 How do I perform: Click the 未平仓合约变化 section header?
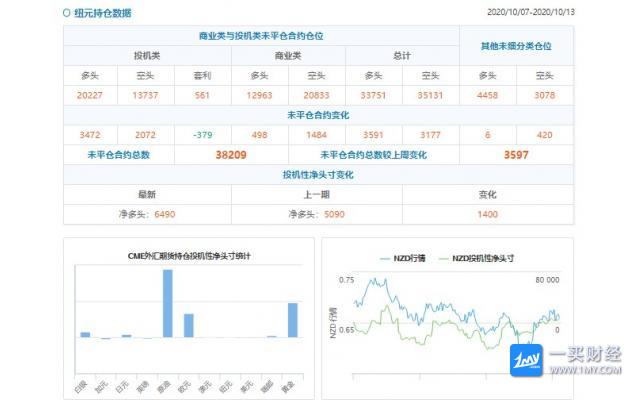(318, 115)
